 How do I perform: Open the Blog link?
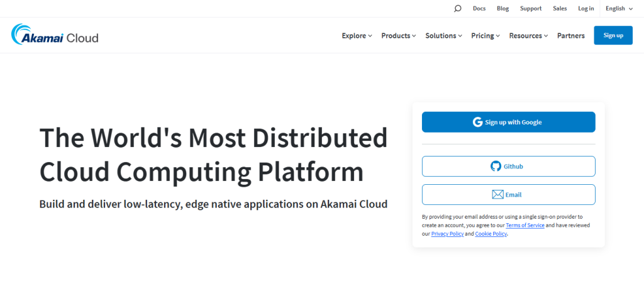click(x=502, y=9)
